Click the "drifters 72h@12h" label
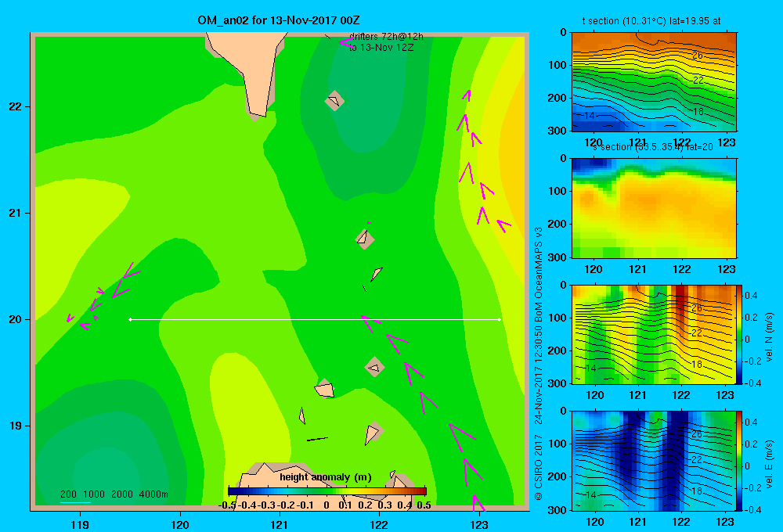The height and width of the screenshot is (532, 783). [x=386, y=37]
